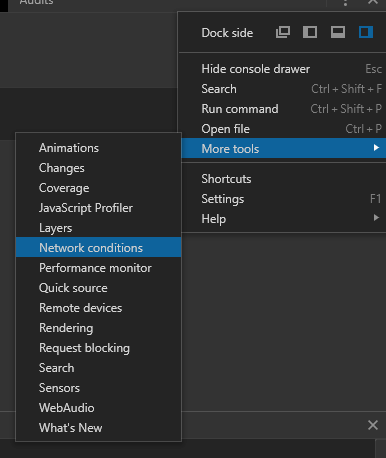Open What's New
The height and width of the screenshot is (458, 386).
click(99, 428)
